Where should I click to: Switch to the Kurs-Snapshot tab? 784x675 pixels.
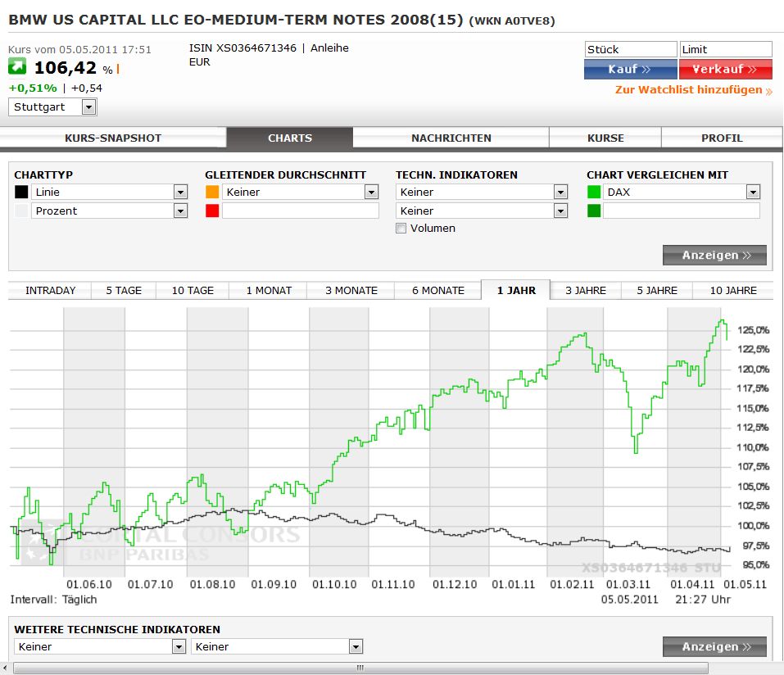113,138
